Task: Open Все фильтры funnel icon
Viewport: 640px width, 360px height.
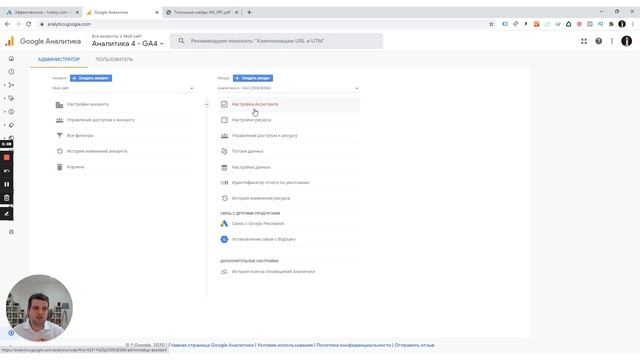Action: pyautogui.click(x=60, y=136)
